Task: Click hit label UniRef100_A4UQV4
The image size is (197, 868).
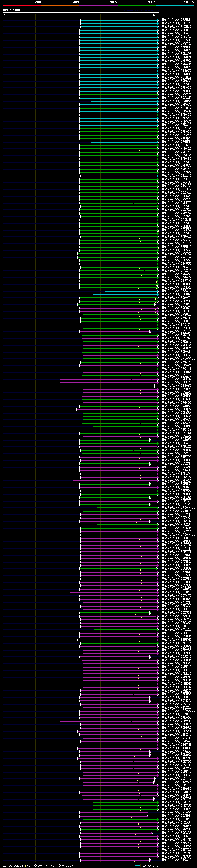Action: pyautogui.click(x=177, y=139)
